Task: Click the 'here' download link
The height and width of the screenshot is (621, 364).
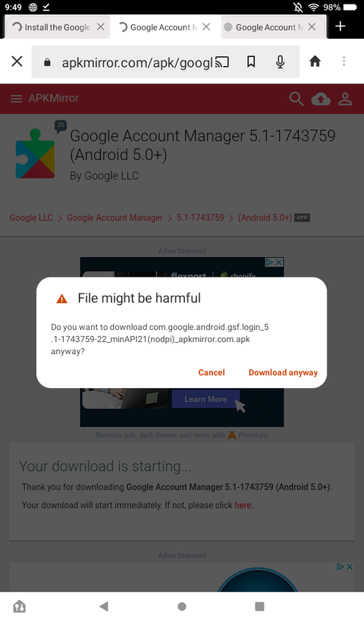Action: click(243, 505)
